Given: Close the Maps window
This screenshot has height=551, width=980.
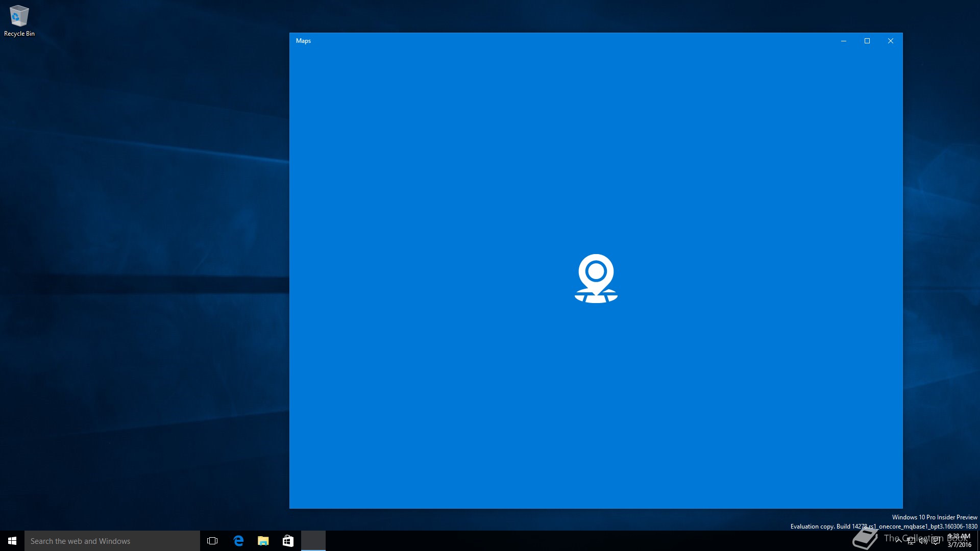Looking at the screenshot, I should (891, 41).
